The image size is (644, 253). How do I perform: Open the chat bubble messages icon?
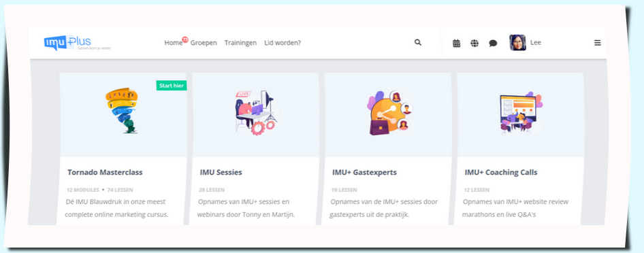tap(493, 43)
